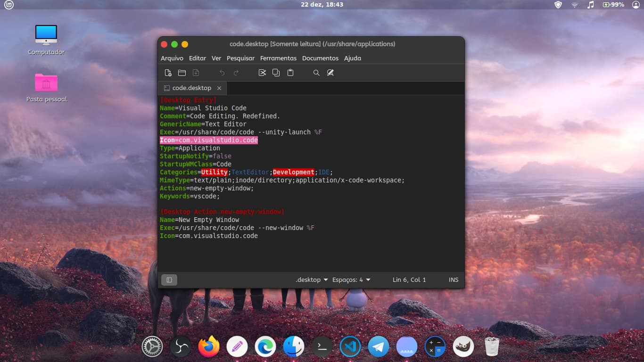Open the Pasta pessoal desktop folder
This screenshot has width=644, height=362.
click(x=46, y=83)
